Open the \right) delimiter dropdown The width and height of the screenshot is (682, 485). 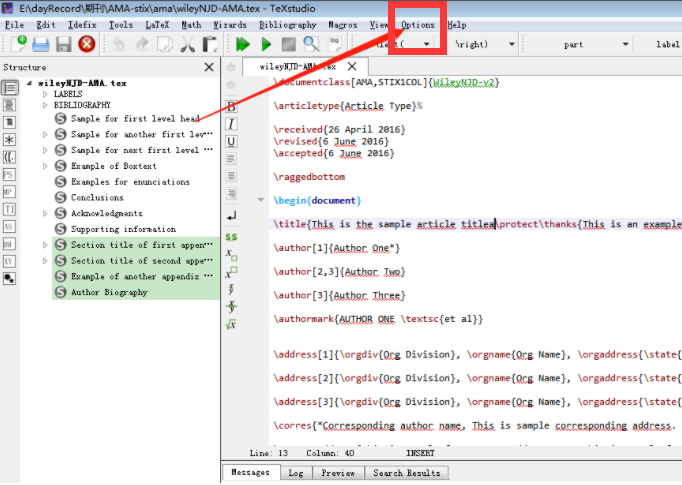coord(511,44)
